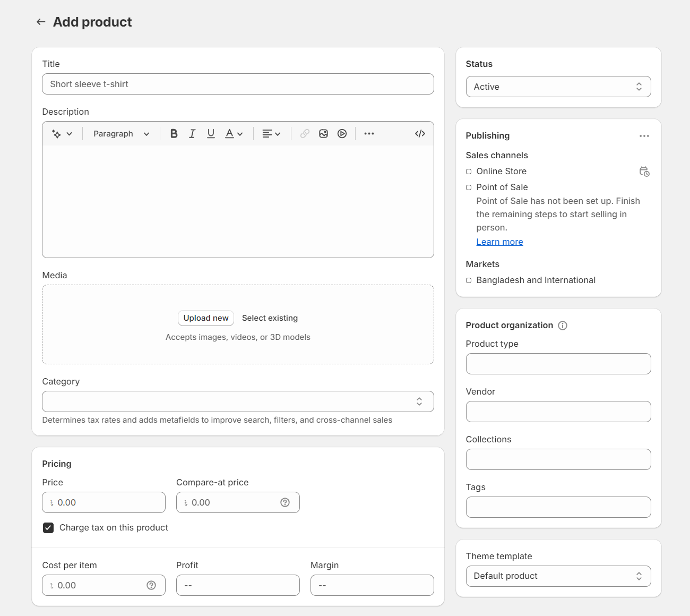Toggle bold formatting in the description editor
This screenshot has width=690, height=616.
[174, 133]
